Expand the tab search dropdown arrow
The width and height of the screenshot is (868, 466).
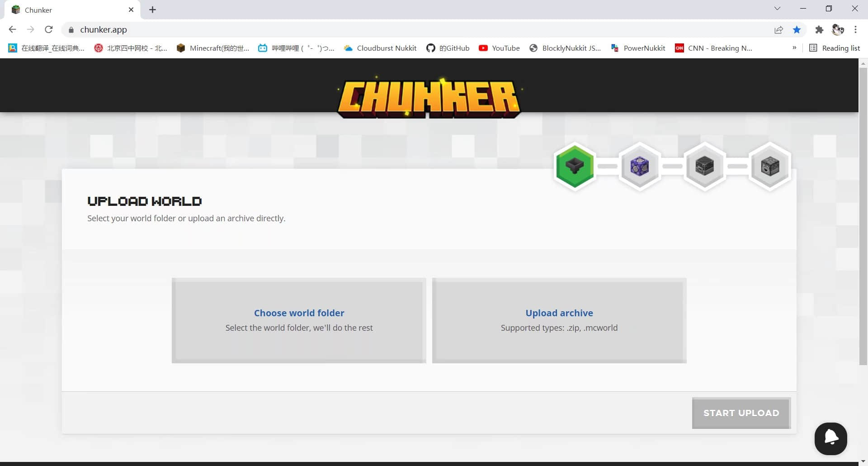coord(777,9)
